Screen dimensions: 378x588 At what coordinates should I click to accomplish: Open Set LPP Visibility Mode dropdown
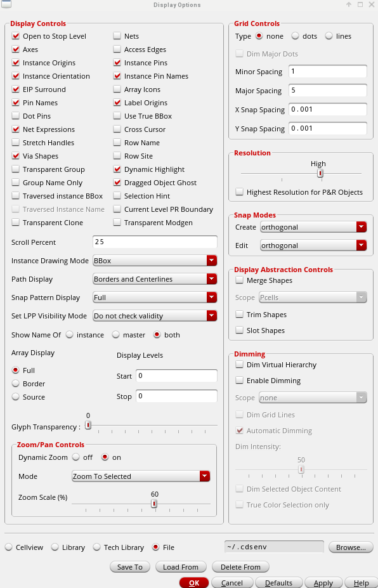tap(155, 316)
